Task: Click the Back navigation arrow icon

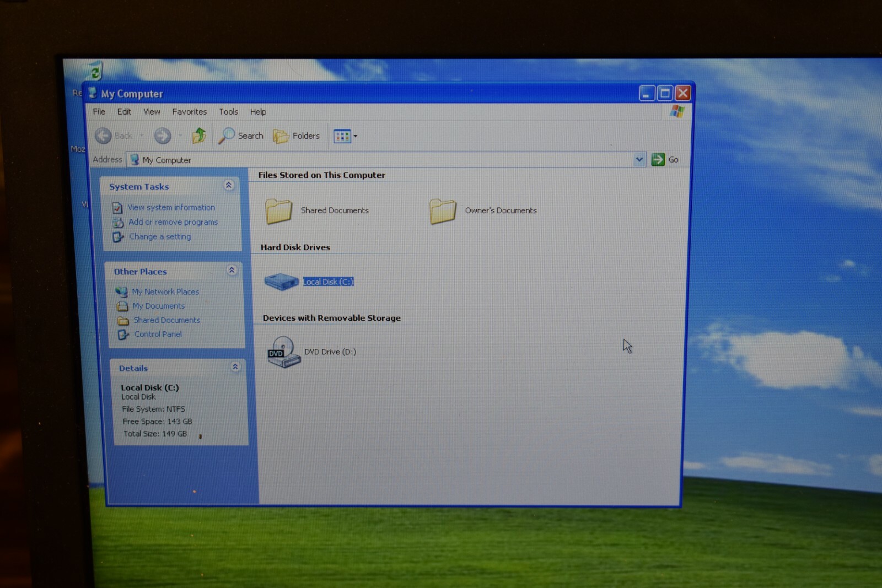Action: tap(103, 136)
